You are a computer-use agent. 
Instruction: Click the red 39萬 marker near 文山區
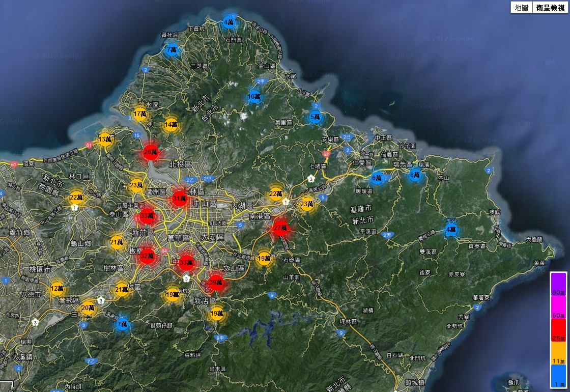216,282
